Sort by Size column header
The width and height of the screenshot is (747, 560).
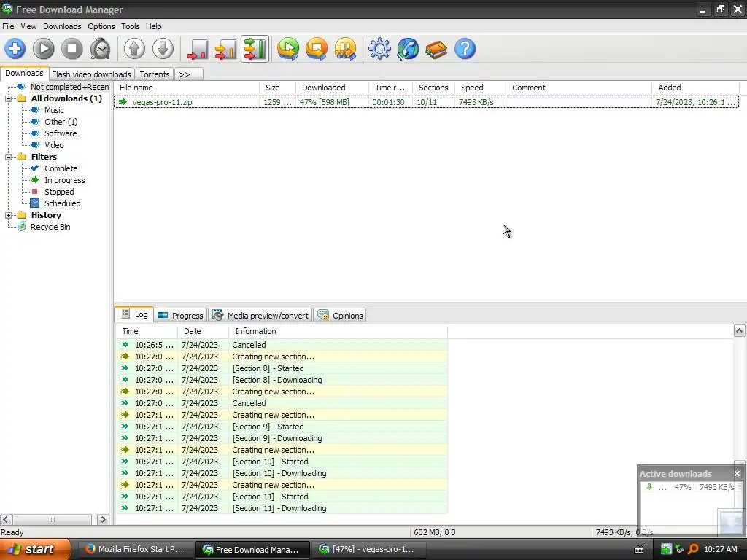[277, 87]
